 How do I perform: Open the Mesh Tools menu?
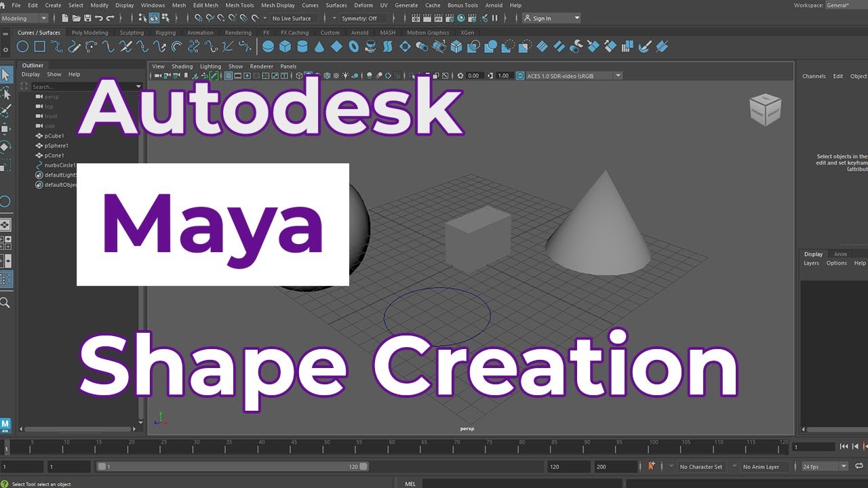[239, 5]
